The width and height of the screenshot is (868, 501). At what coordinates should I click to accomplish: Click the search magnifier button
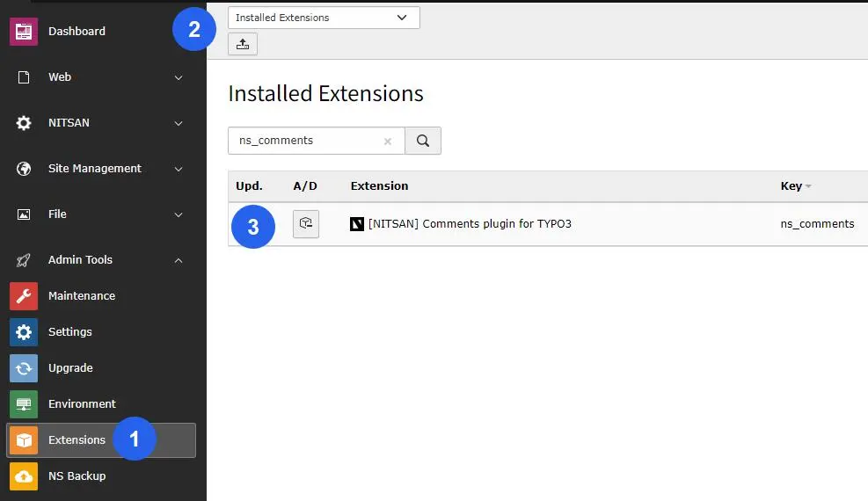click(x=423, y=141)
